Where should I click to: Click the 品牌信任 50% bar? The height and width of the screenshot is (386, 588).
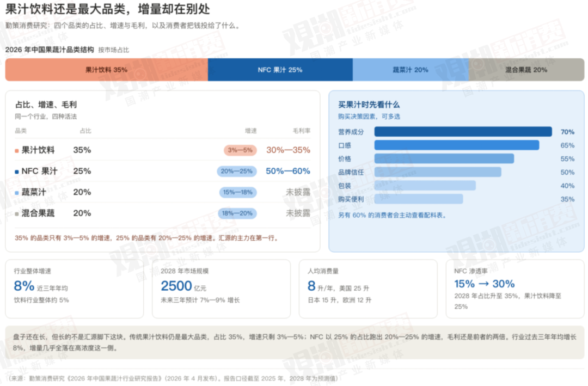point(438,172)
